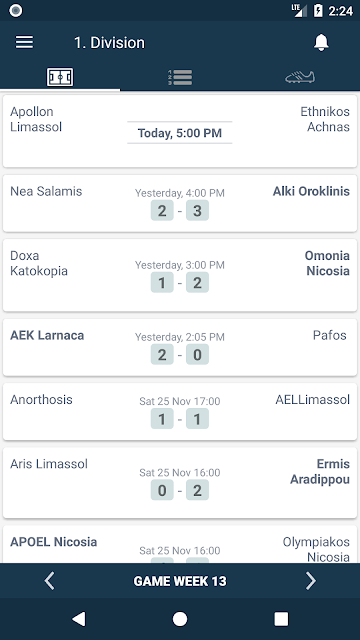Viewport: 360px width, 640px height.
Task: Open APOEL Nicosia vs Olympiakos Nicosia match
Action: (180, 545)
